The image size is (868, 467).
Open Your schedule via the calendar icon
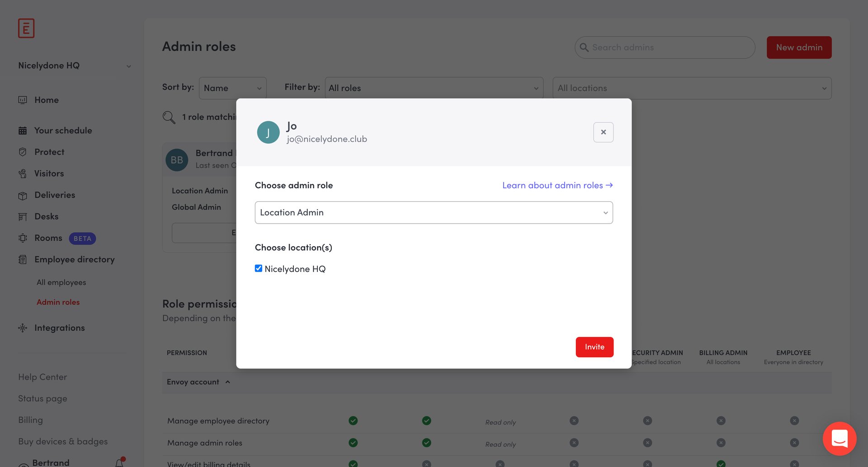[23, 130]
